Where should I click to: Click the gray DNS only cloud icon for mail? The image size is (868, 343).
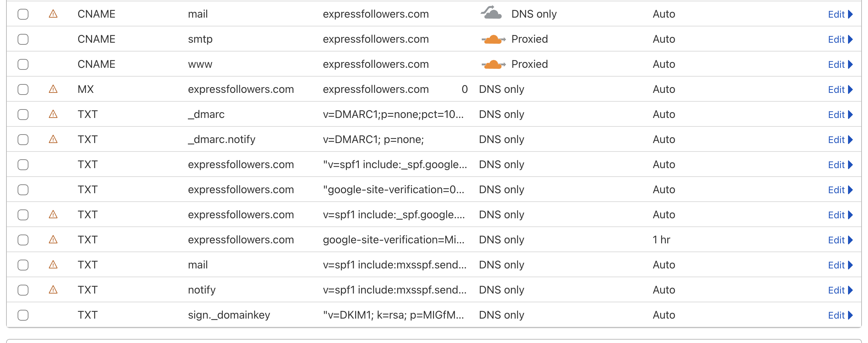pos(491,13)
